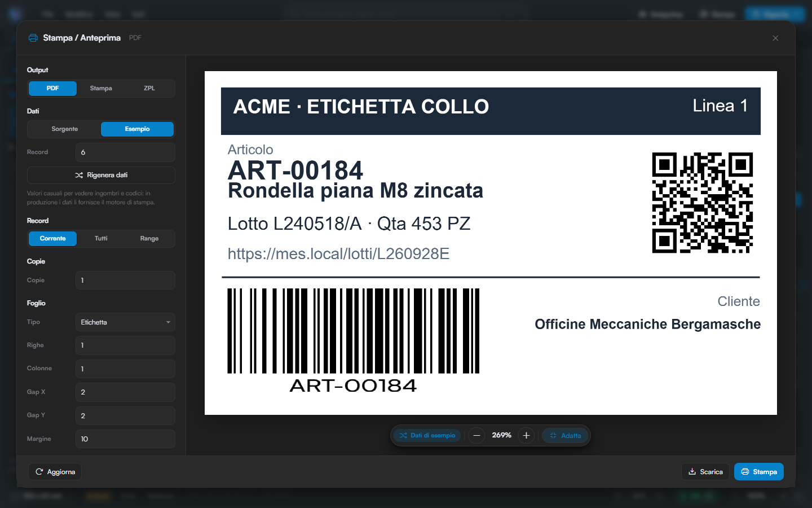Screen dimensions: 812x508
Task: Open the Tipo Etichetta dropdown
Action: pos(125,322)
